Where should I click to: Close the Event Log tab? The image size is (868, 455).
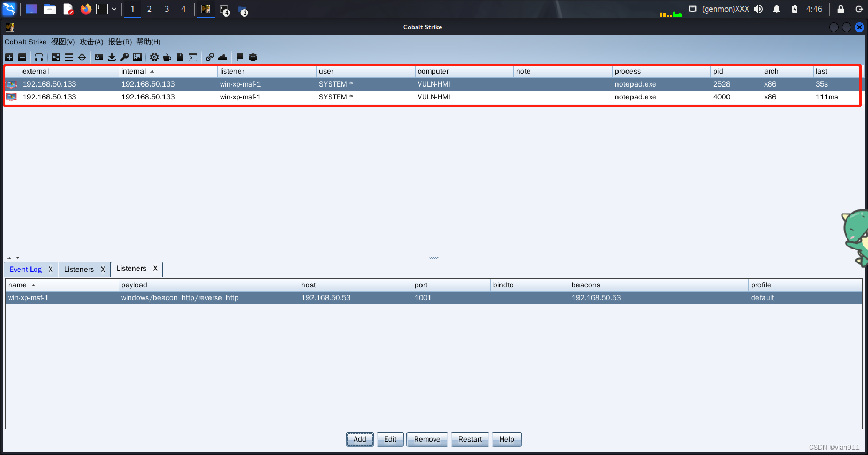tap(51, 270)
